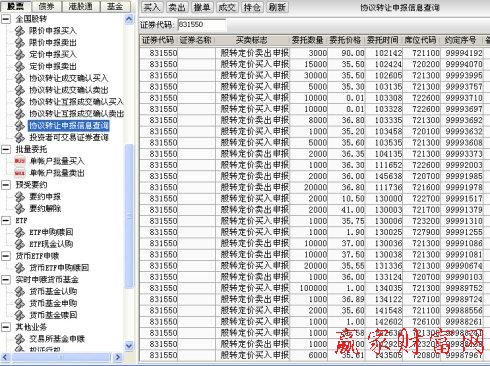
Task: Click the icon beside 货币基金赎回
Action: coord(20,315)
